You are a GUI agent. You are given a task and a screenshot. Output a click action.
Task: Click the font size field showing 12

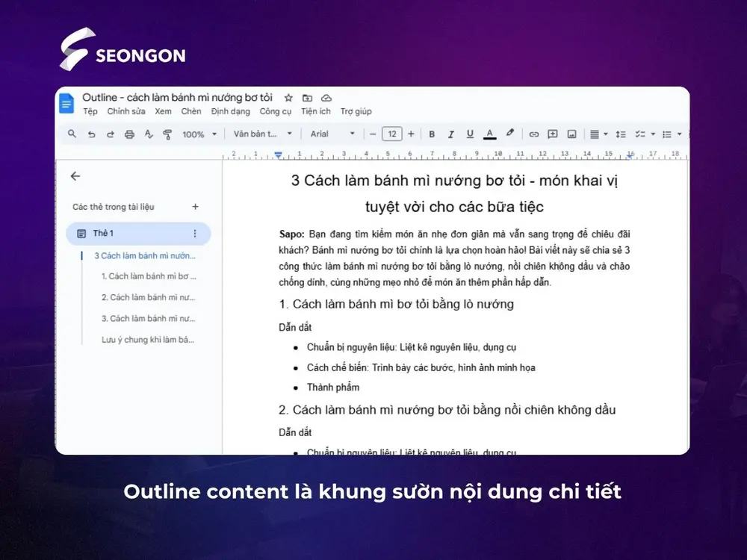coord(392,134)
